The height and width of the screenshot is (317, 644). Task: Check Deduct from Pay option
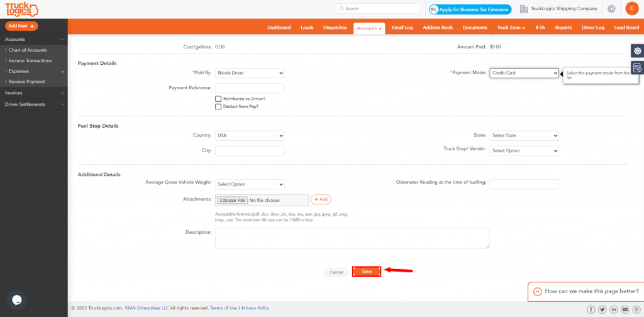[x=218, y=106]
